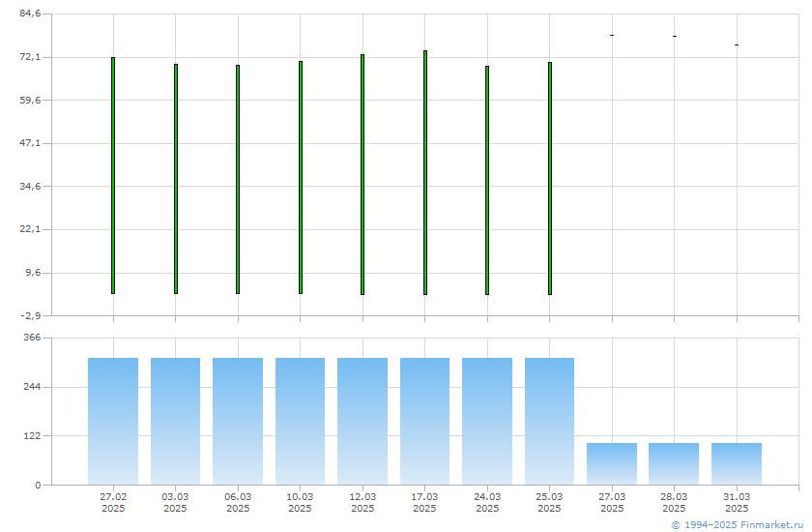Viewport: 812px width, 532px height.
Task: Click the blue volume bar for 17.03 2025
Action: pyautogui.click(x=425, y=421)
